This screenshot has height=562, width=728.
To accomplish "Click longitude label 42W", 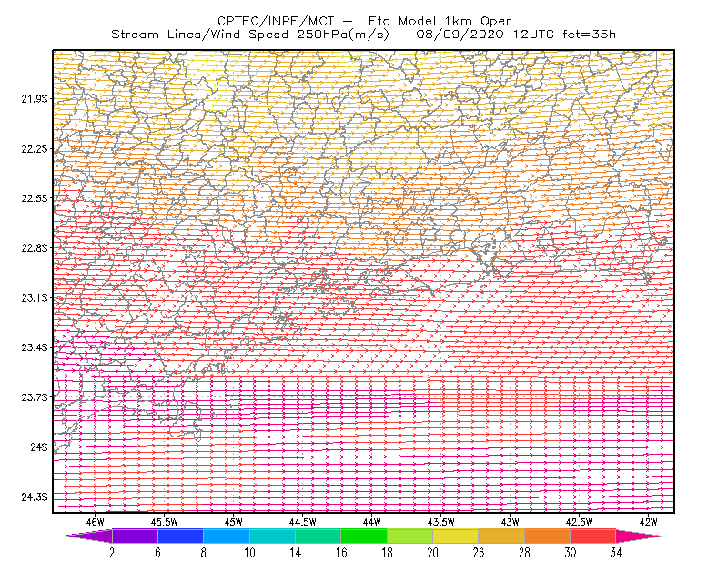I will click(649, 522).
